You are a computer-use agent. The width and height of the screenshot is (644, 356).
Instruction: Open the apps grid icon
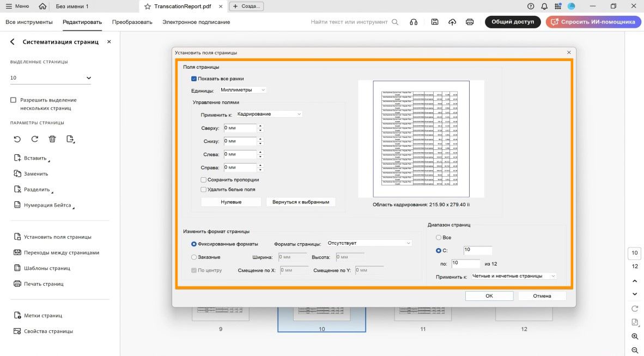(x=558, y=6)
